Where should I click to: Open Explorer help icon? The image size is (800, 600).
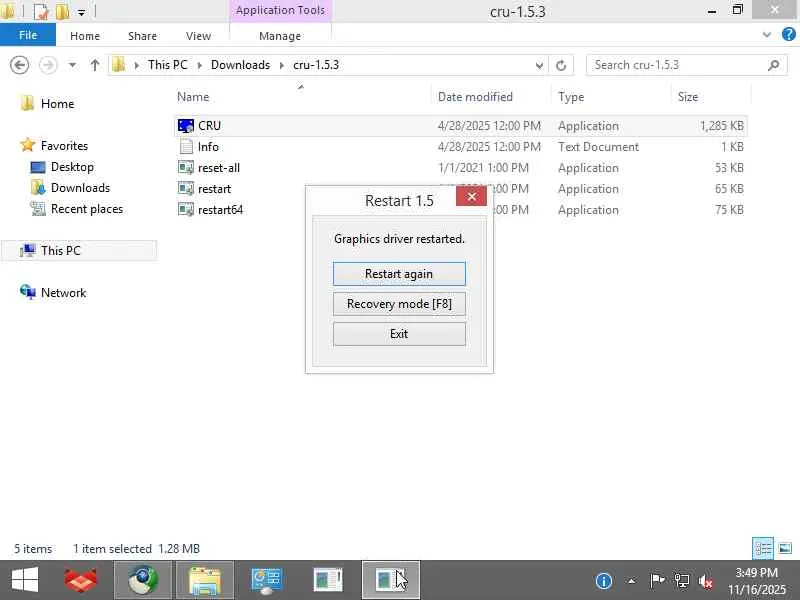788,35
